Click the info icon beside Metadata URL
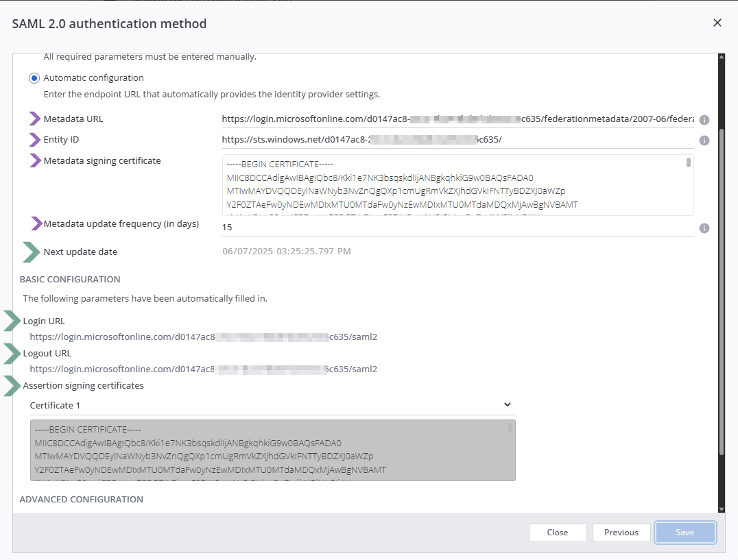738x560 pixels. tap(704, 120)
